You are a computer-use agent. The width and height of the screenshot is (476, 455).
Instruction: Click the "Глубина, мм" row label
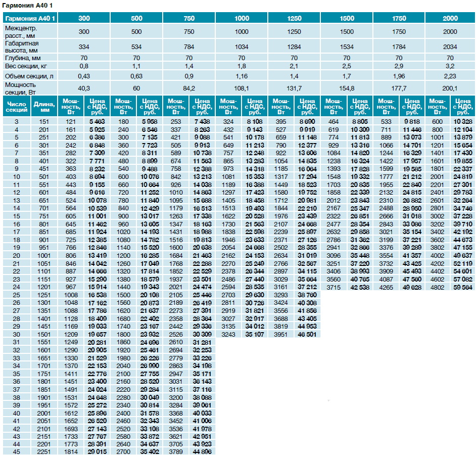(x=23, y=58)
